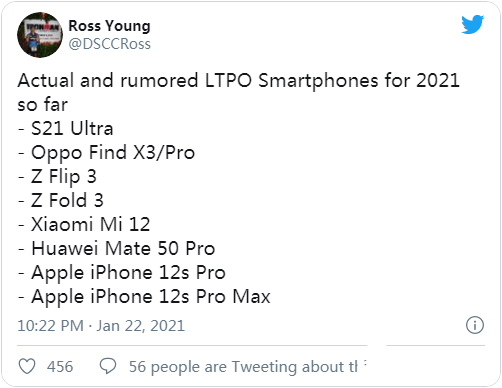Image resolution: width=502 pixels, height=388 pixels.
Task: Open the Twitter Ads info icon
Action: pos(475,325)
